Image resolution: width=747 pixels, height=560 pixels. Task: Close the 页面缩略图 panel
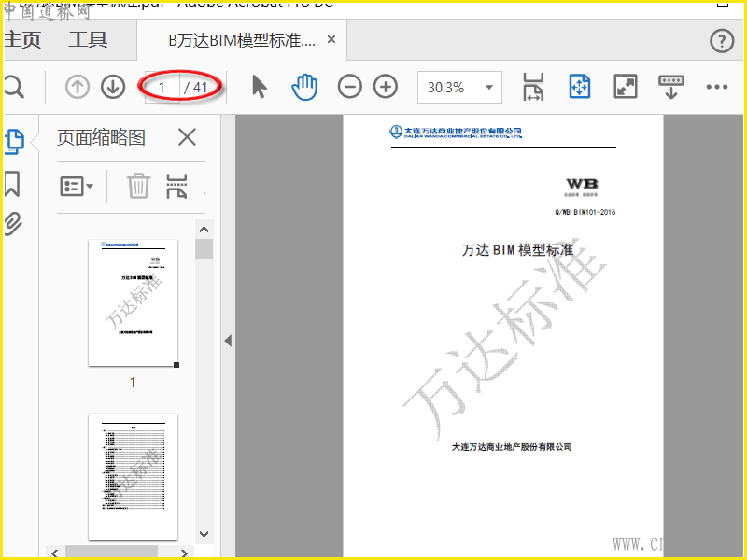(187, 137)
